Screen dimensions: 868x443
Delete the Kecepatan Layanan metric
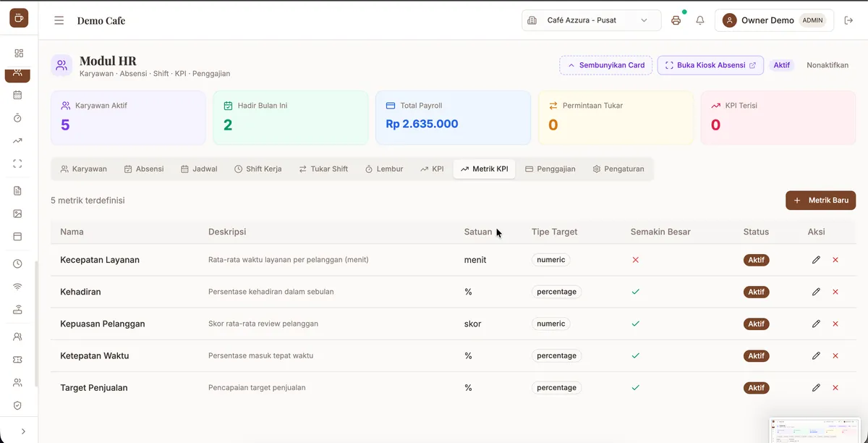835,260
